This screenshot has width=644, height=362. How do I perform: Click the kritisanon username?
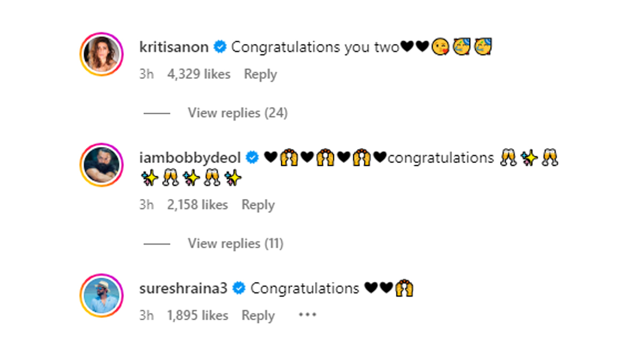[x=173, y=47]
